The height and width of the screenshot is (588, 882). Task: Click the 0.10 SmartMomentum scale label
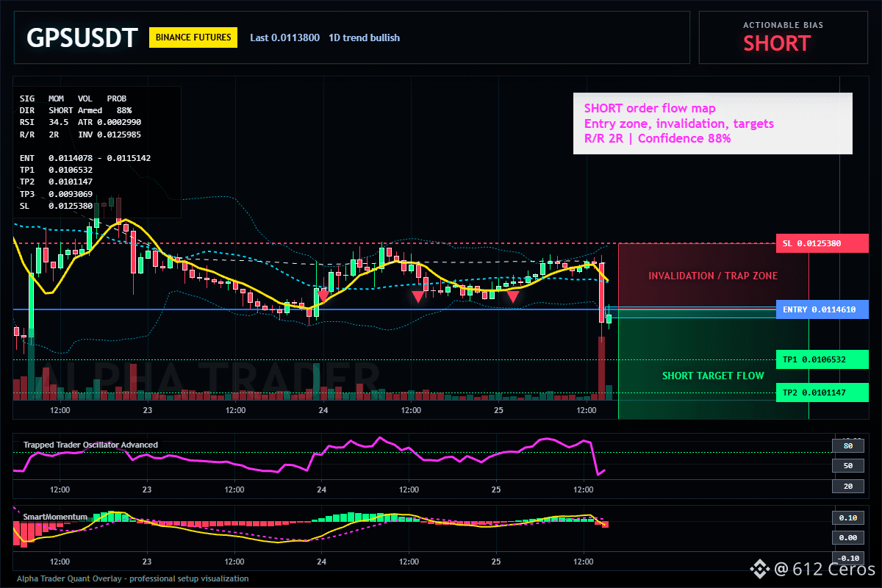tap(847, 517)
